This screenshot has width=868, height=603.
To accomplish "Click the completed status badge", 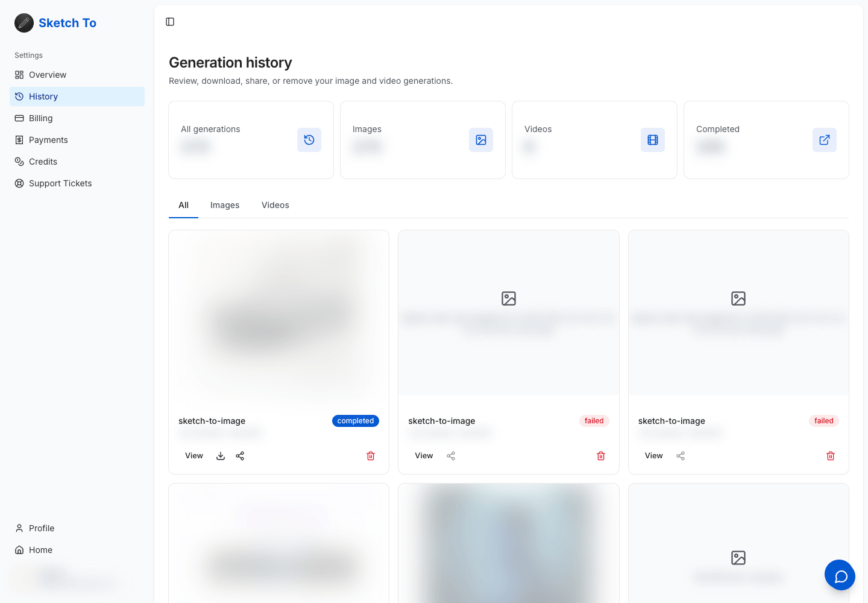I will [356, 421].
